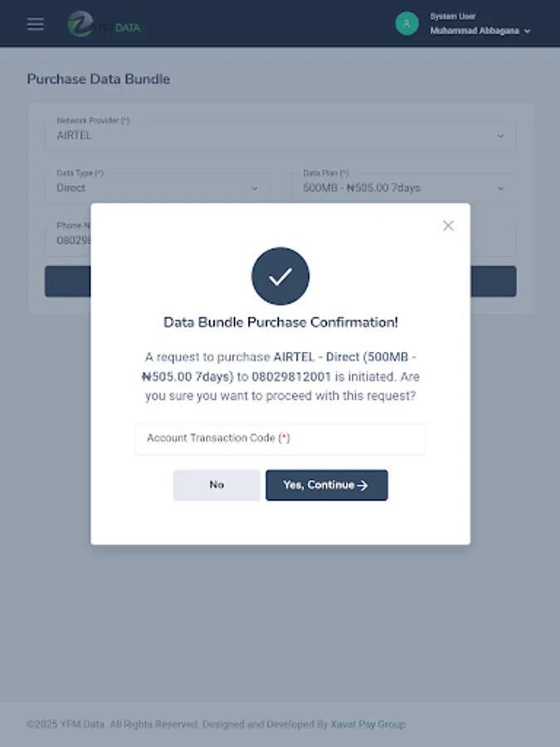The width and height of the screenshot is (560, 747).
Task: Expand the Network Provider chevron arrow
Action: 499,135
